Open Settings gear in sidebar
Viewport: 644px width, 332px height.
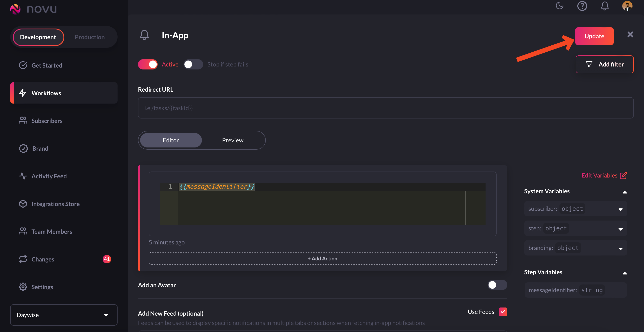42,287
